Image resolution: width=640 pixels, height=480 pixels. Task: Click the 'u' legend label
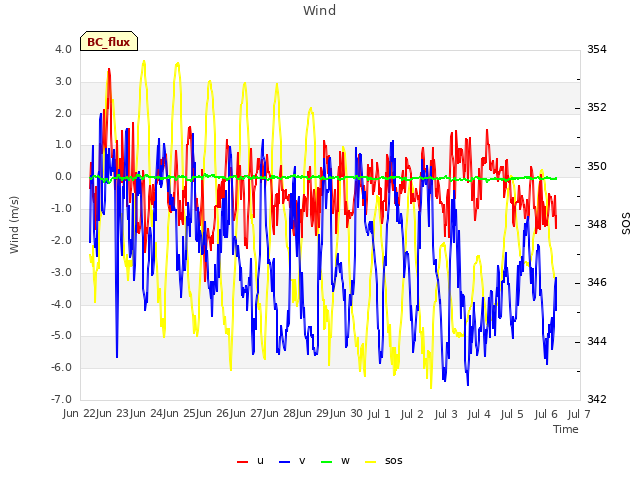260,461
